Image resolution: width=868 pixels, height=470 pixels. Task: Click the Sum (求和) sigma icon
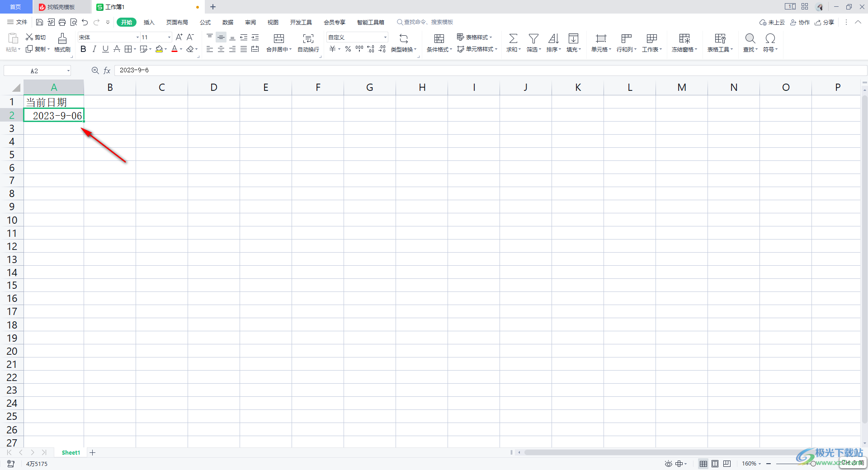tap(514, 42)
